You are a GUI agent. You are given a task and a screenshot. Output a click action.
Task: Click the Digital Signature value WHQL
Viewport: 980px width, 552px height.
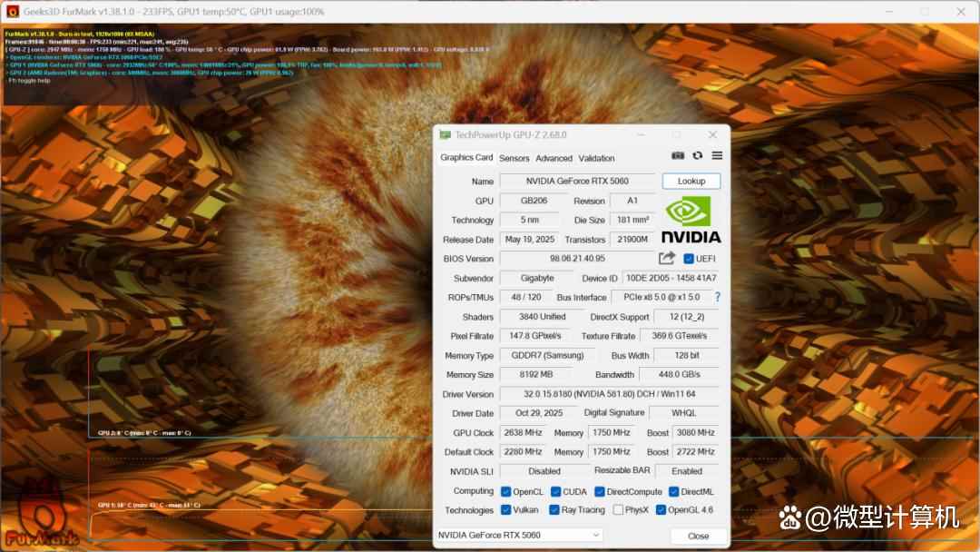[x=684, y=413]
